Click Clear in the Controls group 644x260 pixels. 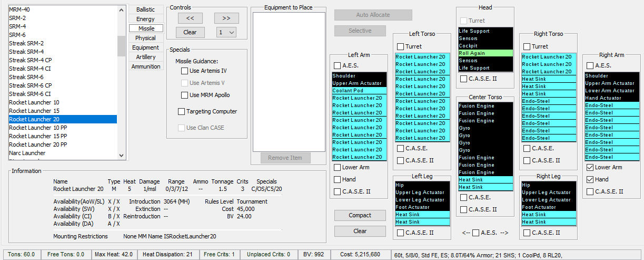(190, 32)
